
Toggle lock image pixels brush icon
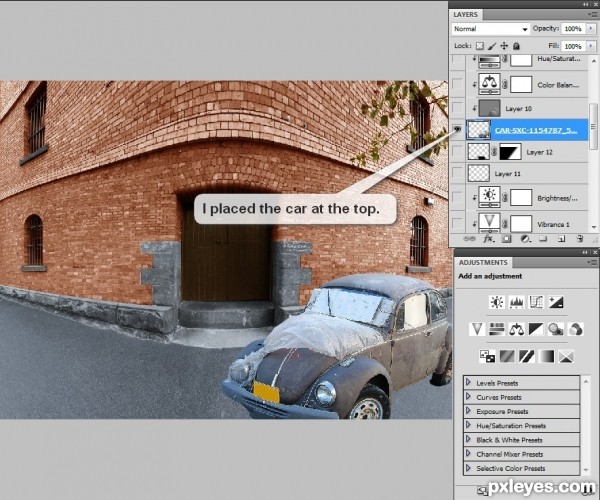(x=492, y=46)
